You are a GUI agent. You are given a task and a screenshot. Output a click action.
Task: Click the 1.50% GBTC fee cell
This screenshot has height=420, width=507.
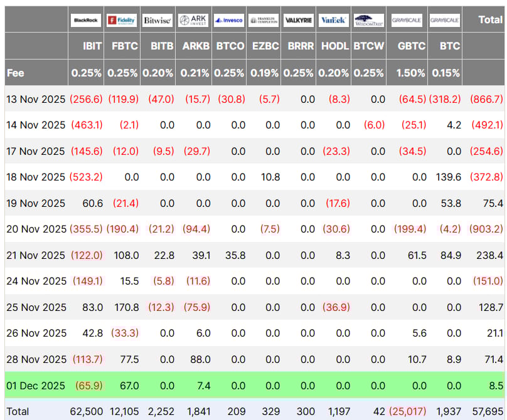[x=411, y=73]
